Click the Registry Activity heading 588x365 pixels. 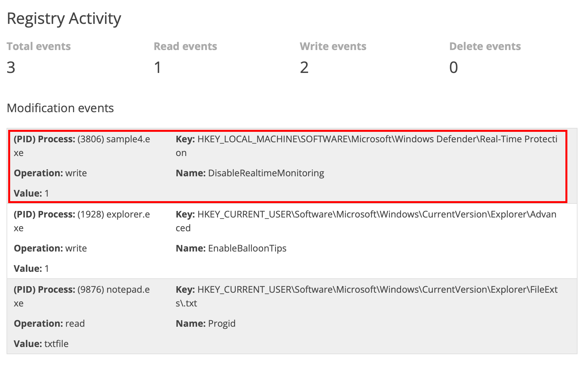pyautogui.click(x=64, y=18)
